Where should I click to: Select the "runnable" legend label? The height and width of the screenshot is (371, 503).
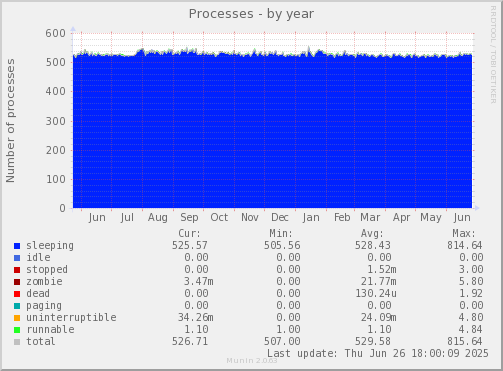point(50,329)
